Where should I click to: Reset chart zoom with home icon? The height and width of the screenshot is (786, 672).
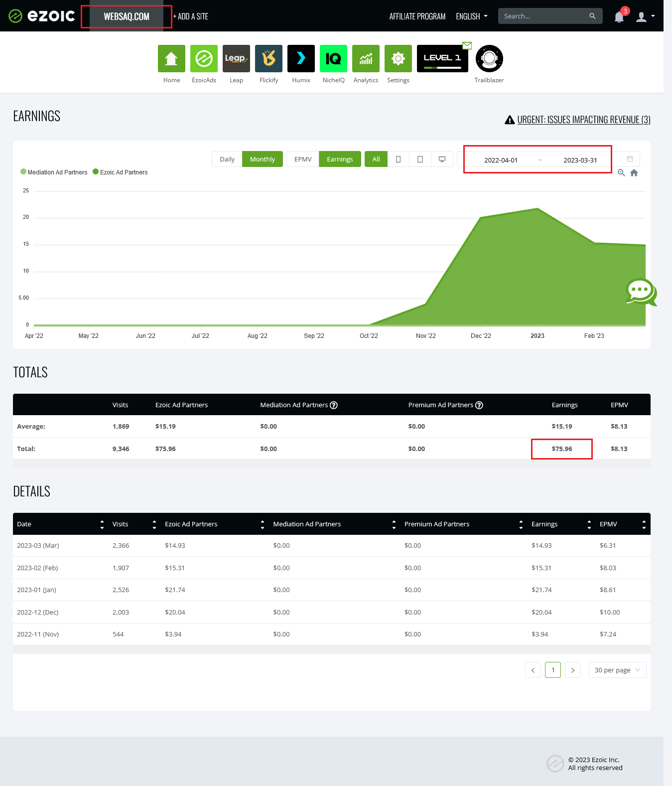(634, 172)
